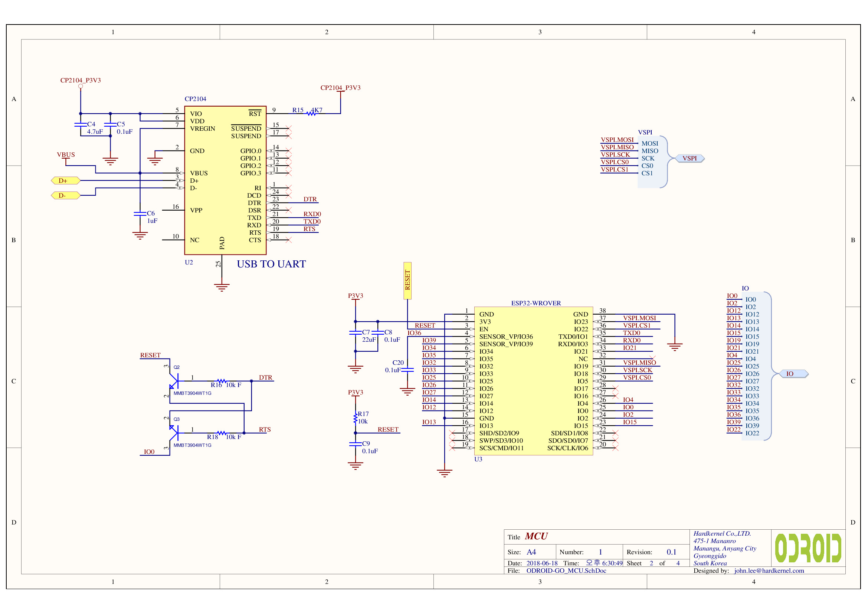Select the Q2 transistor symbol
Viewport: 868px width, 614px height.
174,381
